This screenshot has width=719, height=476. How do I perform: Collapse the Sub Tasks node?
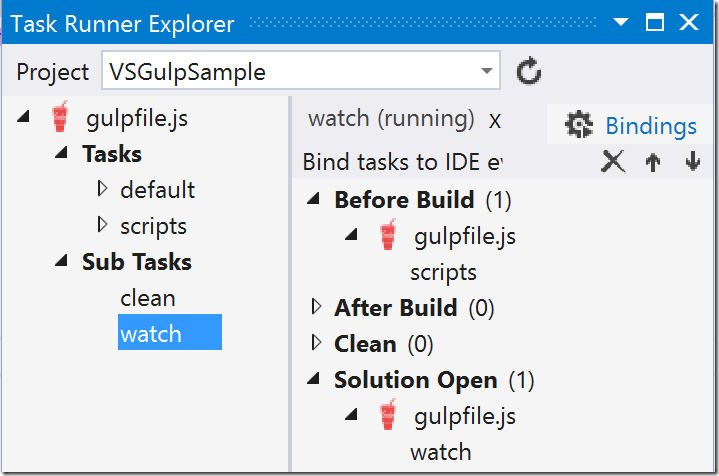[61, 261]
